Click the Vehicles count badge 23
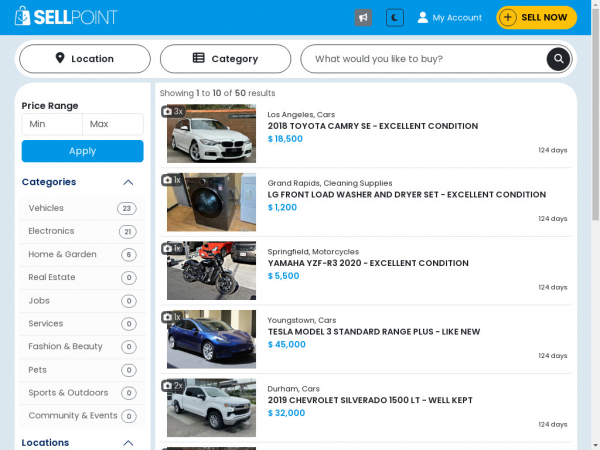 coord(127,208)
